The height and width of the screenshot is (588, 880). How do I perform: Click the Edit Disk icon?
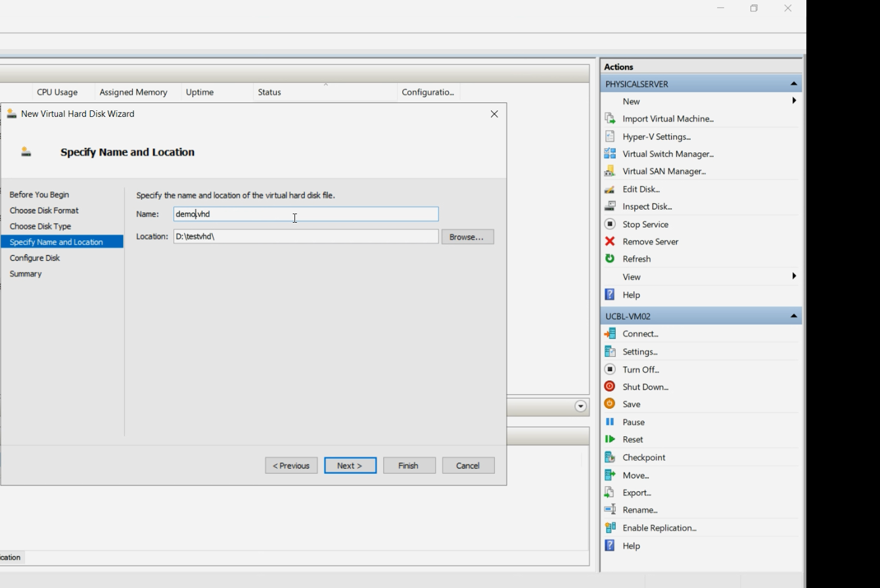click(610, 189)
